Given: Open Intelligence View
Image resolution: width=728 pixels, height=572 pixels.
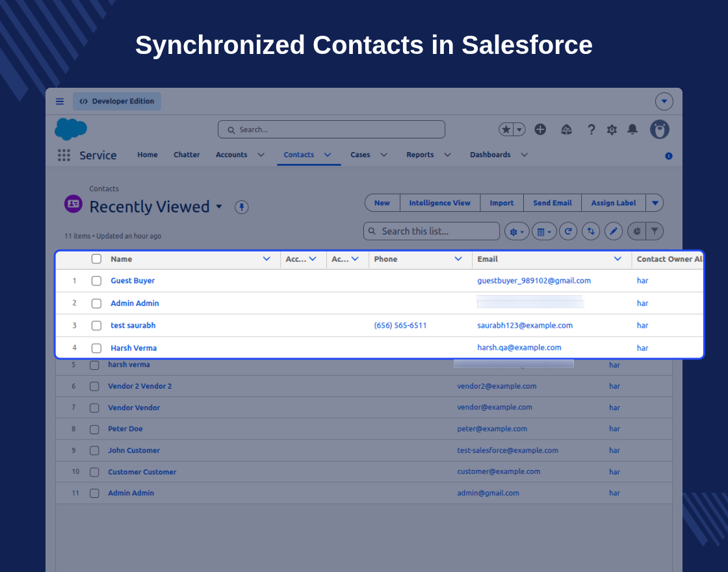Looking at the screenshot, I should [x=439, y=203].
